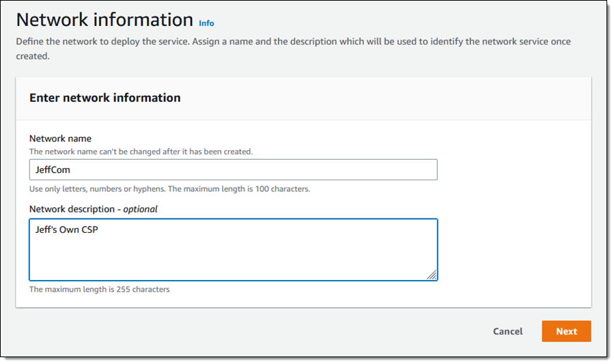
Task: Click the Network name input field
Action: (x=234, y=169)
